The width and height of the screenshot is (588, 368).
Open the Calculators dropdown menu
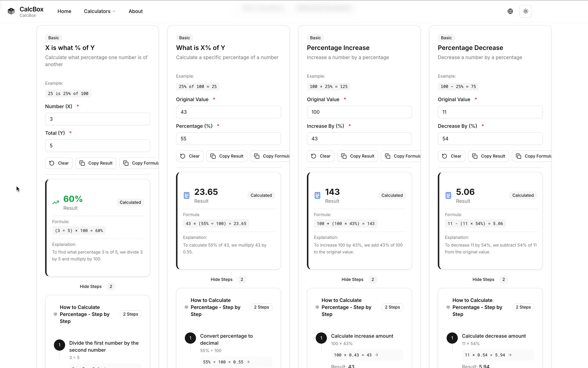[x=100, y=11]
